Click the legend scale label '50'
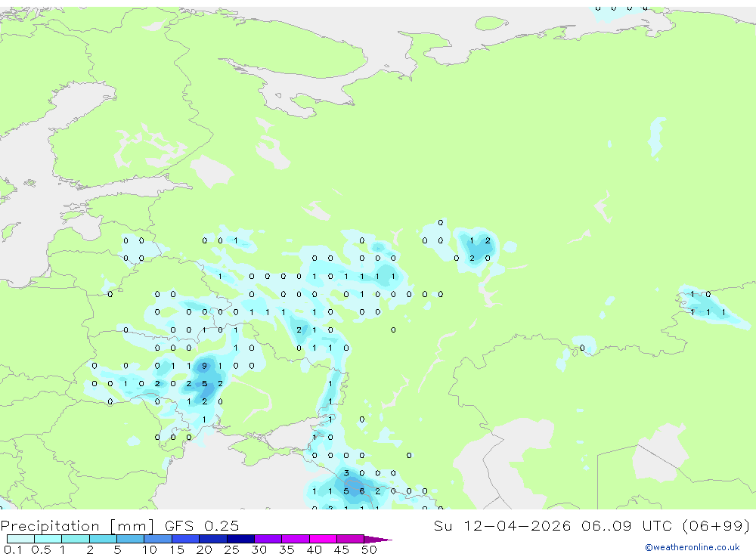Image resolution: width=756 pixels, height=554 pixels. (x=369, y=549)
